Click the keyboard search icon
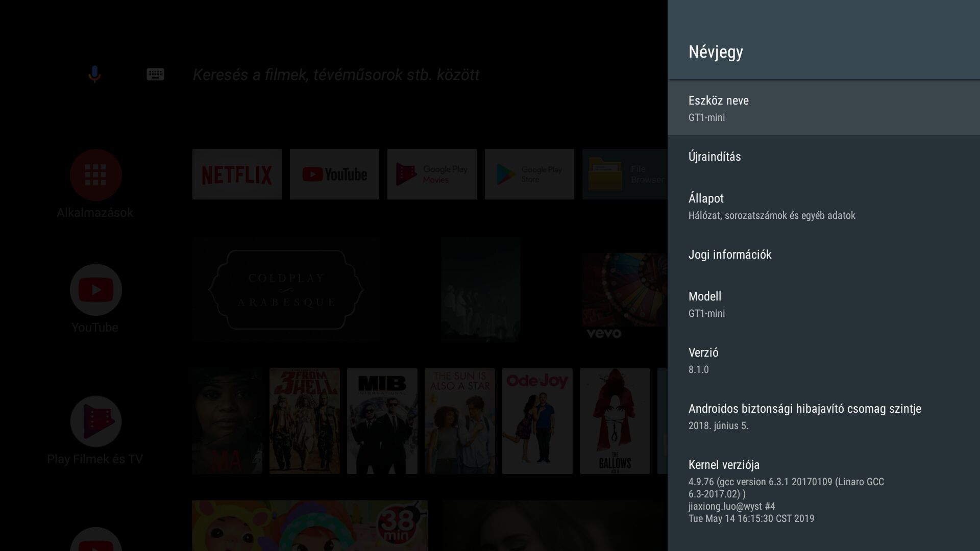The height and width of the screenshot is (551, 980). [x=155, y=74]
